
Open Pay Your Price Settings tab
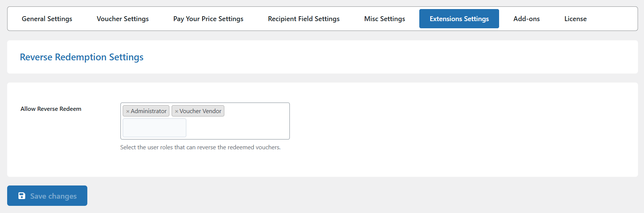(x=208, y=19)
